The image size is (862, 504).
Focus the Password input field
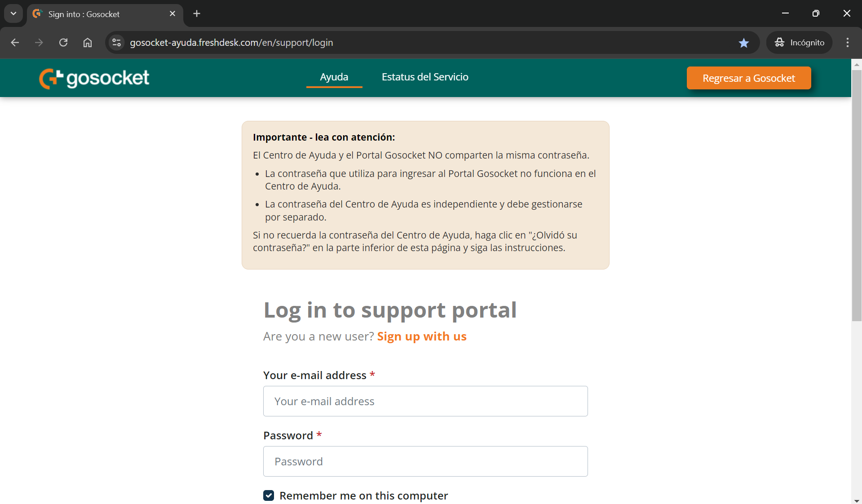pos(425,461)
